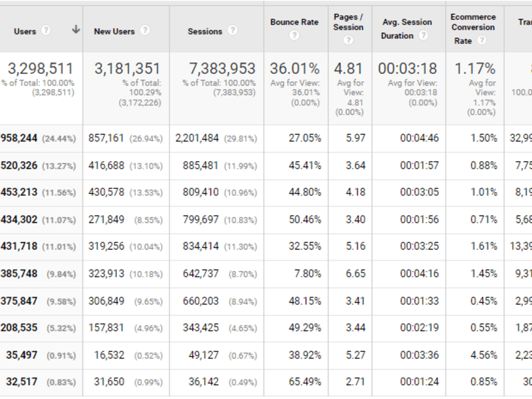The width and height of the screenshot is (532, 399).
Task: Click the new users cell 271,849
Action: (106, 220)
